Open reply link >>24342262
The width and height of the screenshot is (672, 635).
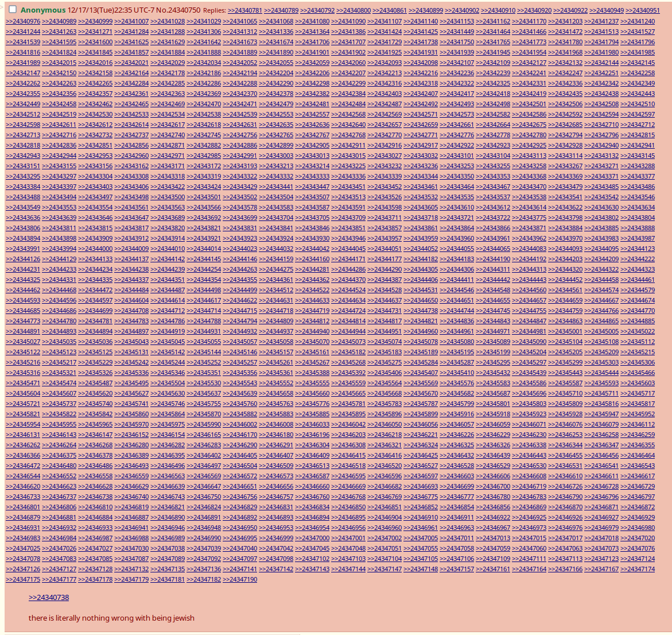(x=23, y=83)
